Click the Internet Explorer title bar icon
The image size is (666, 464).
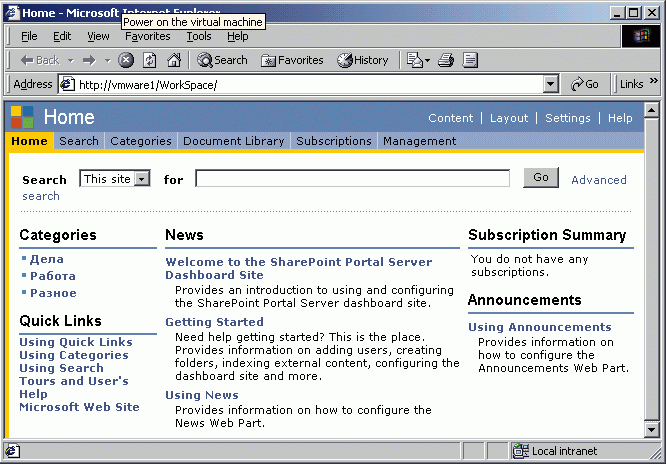(x=12, y=13)
